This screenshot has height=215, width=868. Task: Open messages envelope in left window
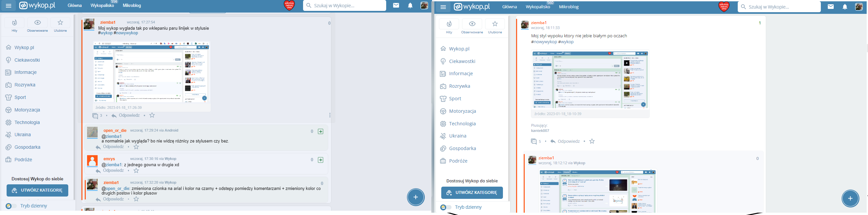click(396, 5)
